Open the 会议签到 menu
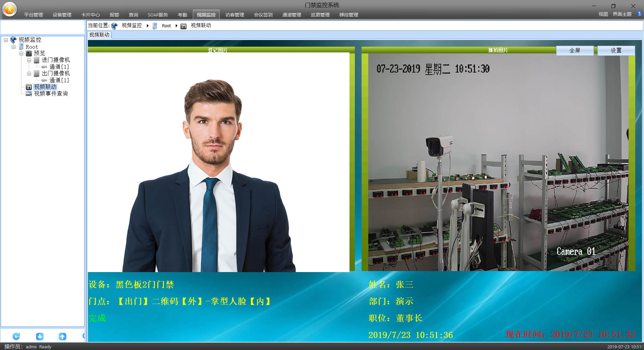Viewport: 644px width, 350px height. click(x=263, y=15)
